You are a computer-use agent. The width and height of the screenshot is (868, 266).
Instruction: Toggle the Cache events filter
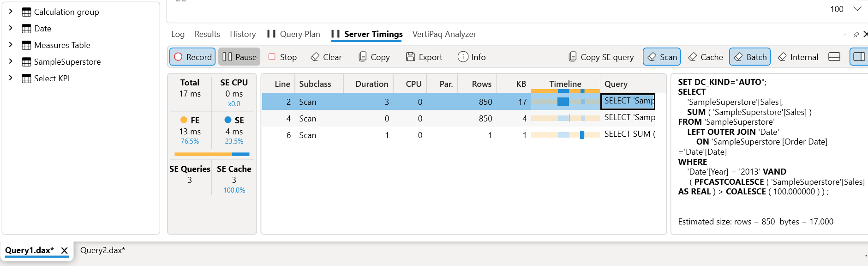click(x=705, y=57)
